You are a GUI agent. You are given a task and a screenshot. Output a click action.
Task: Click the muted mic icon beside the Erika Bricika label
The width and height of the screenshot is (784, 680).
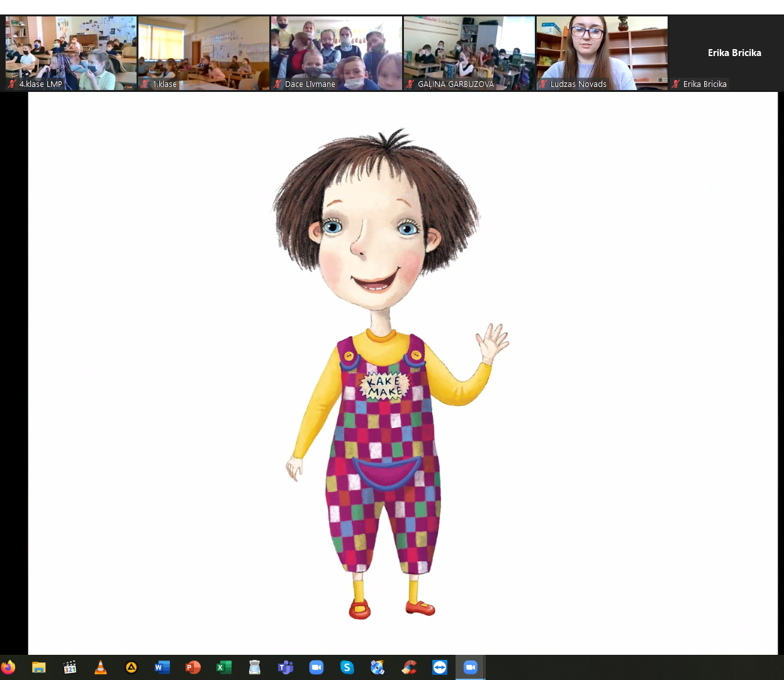tap(676, 84)
